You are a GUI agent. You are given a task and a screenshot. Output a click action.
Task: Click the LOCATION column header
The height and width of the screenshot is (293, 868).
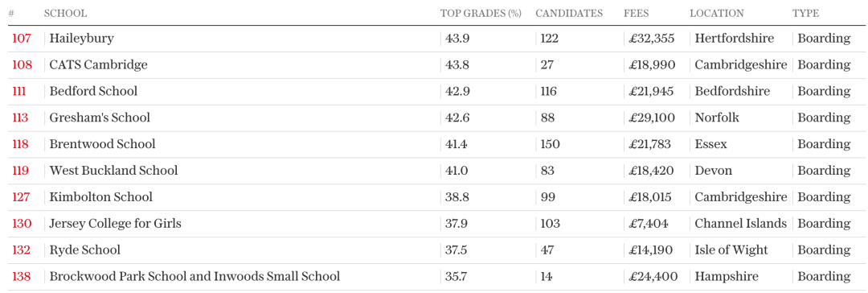coord(716,14)
